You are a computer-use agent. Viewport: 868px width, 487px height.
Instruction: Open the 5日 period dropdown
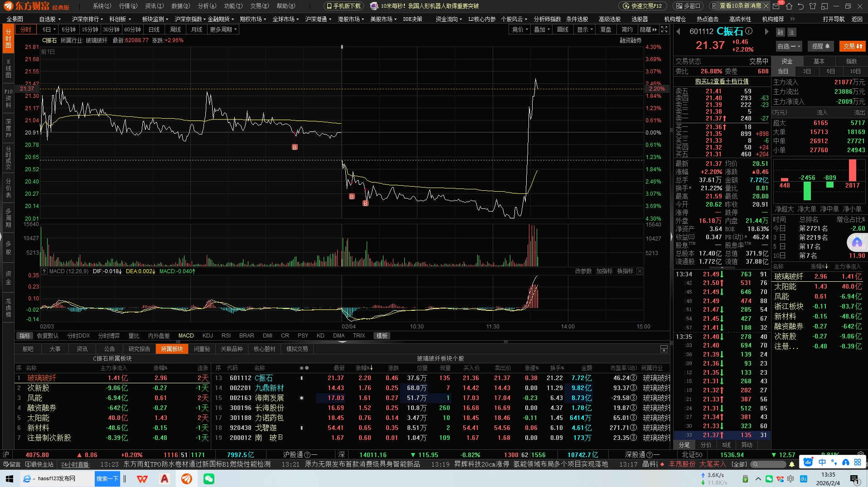tap(49, 29)
